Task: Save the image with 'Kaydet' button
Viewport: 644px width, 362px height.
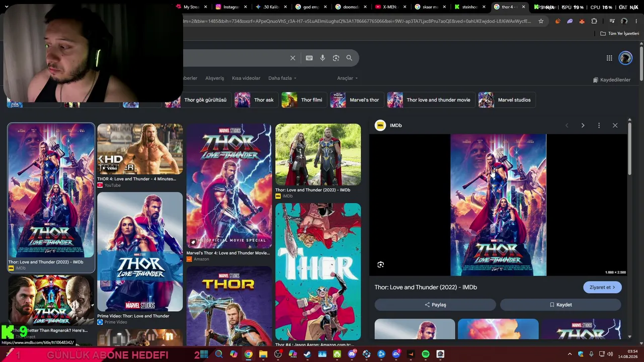Action: 560,305
